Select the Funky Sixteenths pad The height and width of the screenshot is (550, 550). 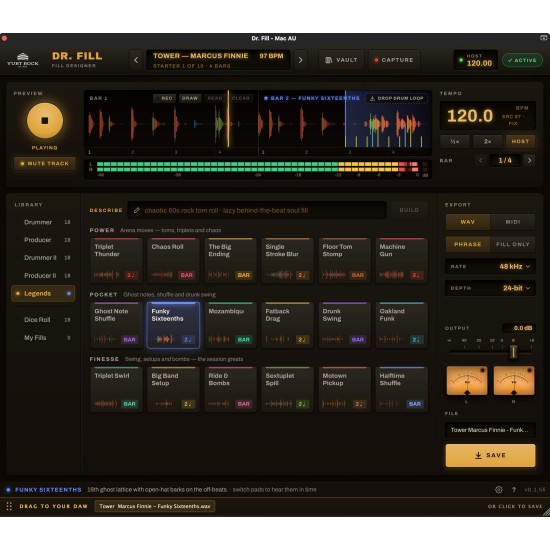[x=173, y=325]
